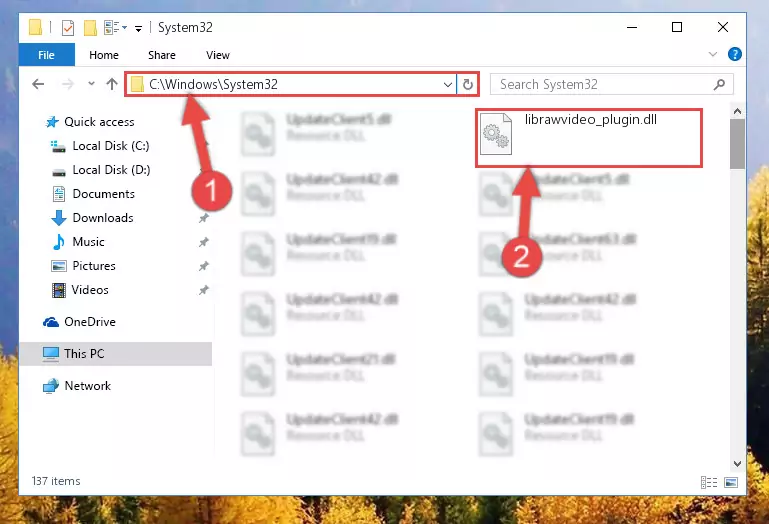Minimize the System32 window
769x524 pixels.
[632, 27]
